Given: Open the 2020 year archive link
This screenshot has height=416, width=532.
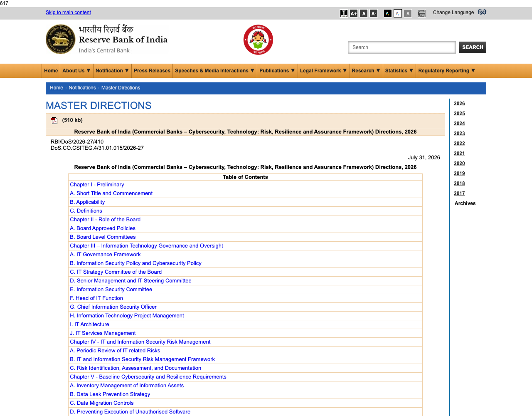Looking at the screenshot, I should point(459,163).
